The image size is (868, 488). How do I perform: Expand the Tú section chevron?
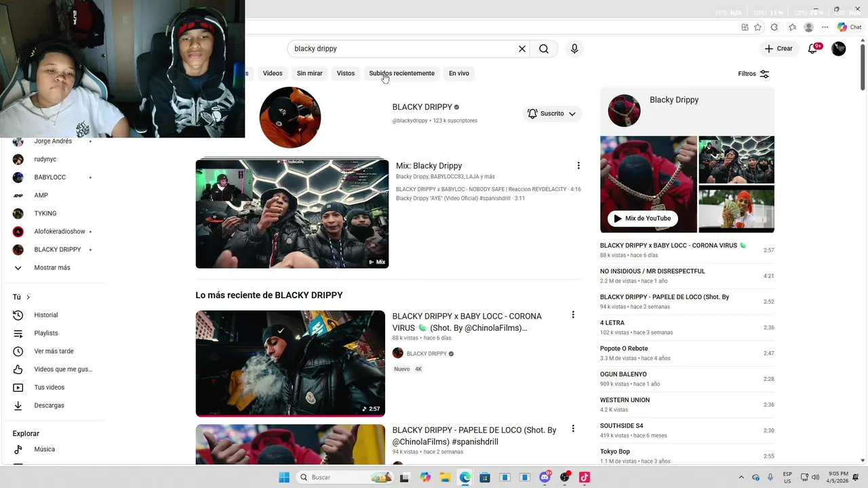coord(28,297)
